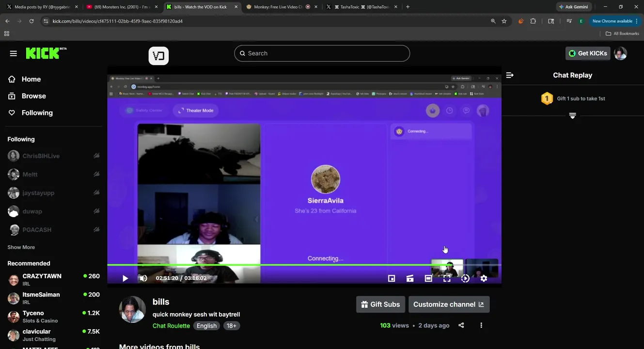Screen dimensions: 644x349
Task: Open recommended channel ItsmeSaiman
Action: [x=54, y=298]
